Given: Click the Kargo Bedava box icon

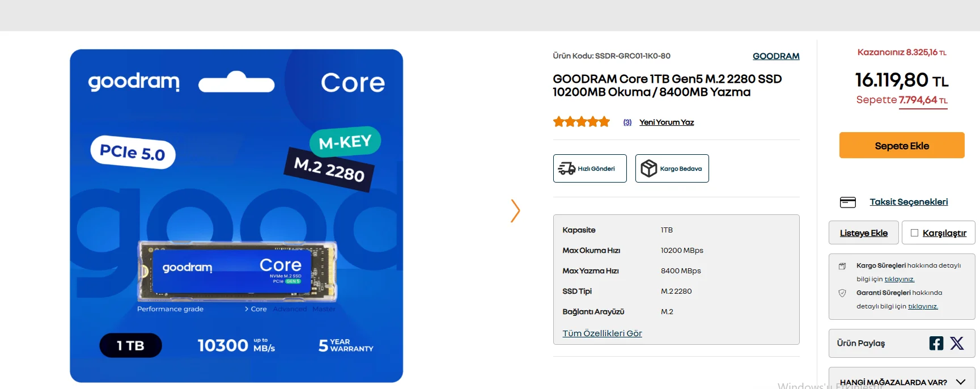Looking at the screenshot, I should tap(648, 168).
